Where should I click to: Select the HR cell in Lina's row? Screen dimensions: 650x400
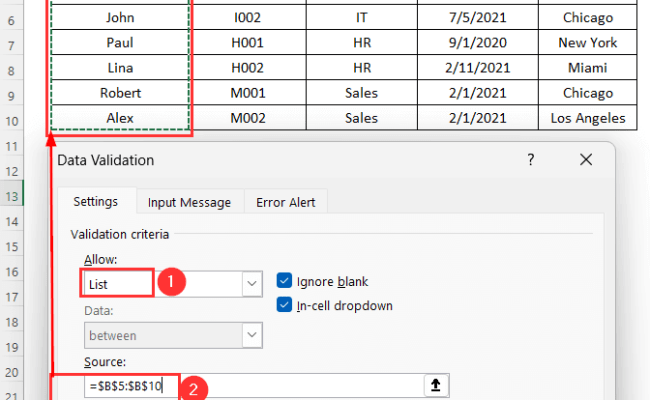coord(361,68)
